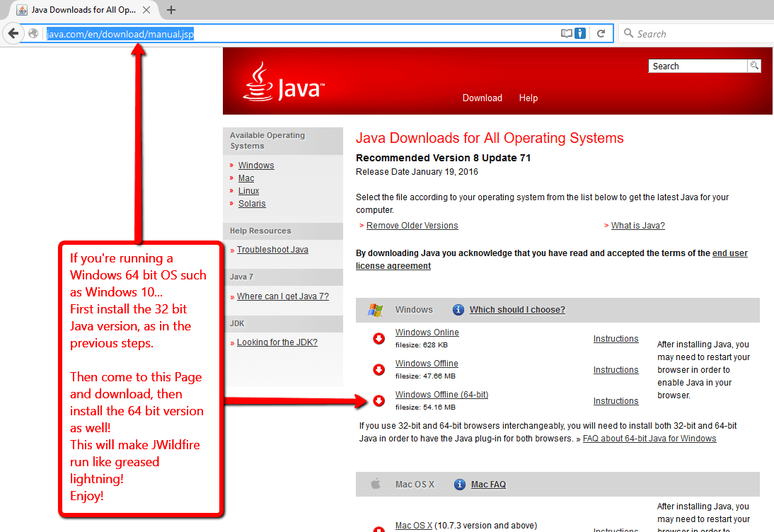Open the Solaris operating system link
This screenshot has width=774, height=532.
(x=252, y=204)
